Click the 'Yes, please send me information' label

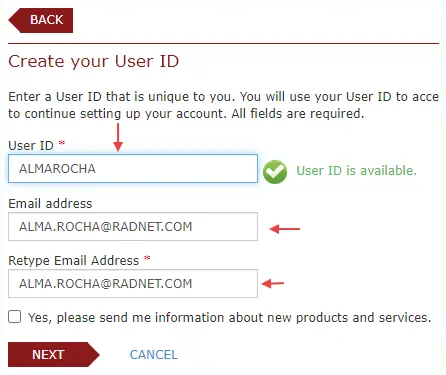[x=229, y=317]
